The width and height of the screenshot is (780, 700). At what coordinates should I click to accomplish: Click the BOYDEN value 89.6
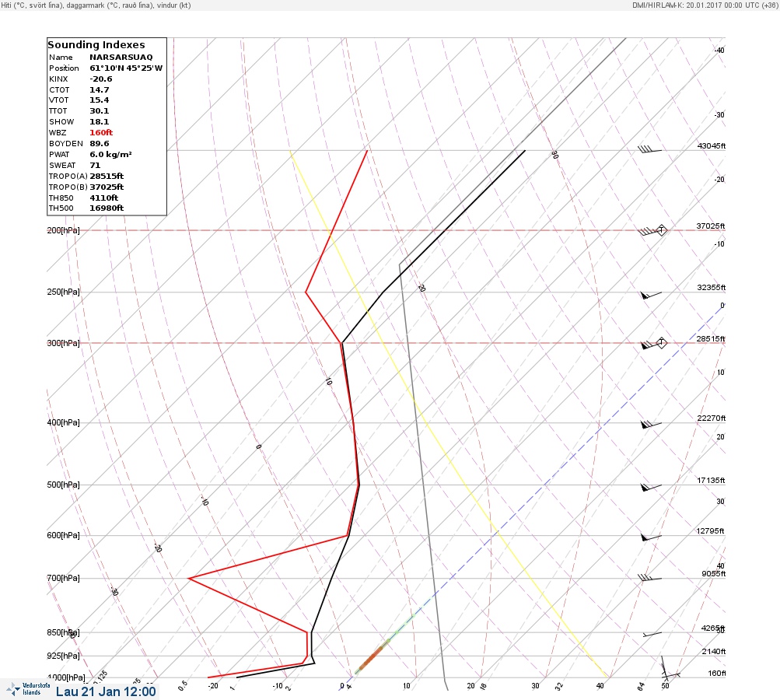[x=99, y=144]
